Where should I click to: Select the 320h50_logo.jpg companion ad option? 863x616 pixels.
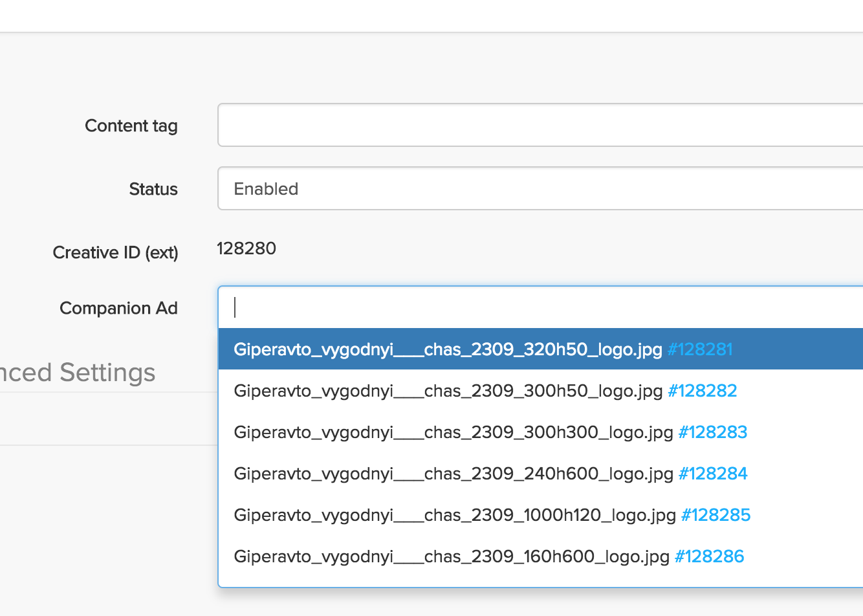[x=448, y=349]
